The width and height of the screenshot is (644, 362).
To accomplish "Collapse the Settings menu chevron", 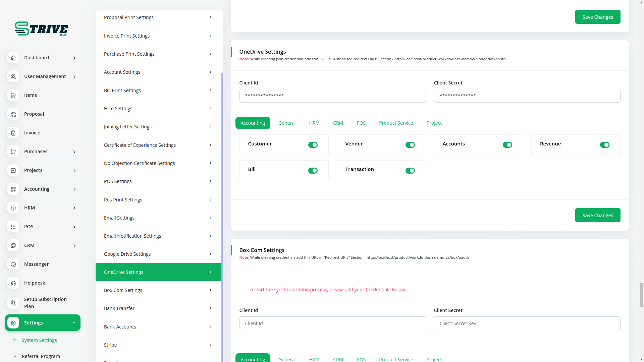I will click(74, 323).
